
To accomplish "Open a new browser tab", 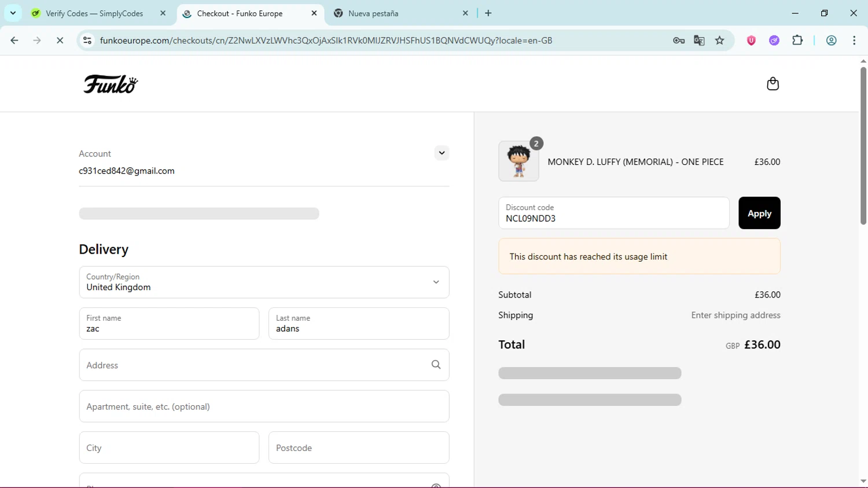I will (x=488, y=13).
